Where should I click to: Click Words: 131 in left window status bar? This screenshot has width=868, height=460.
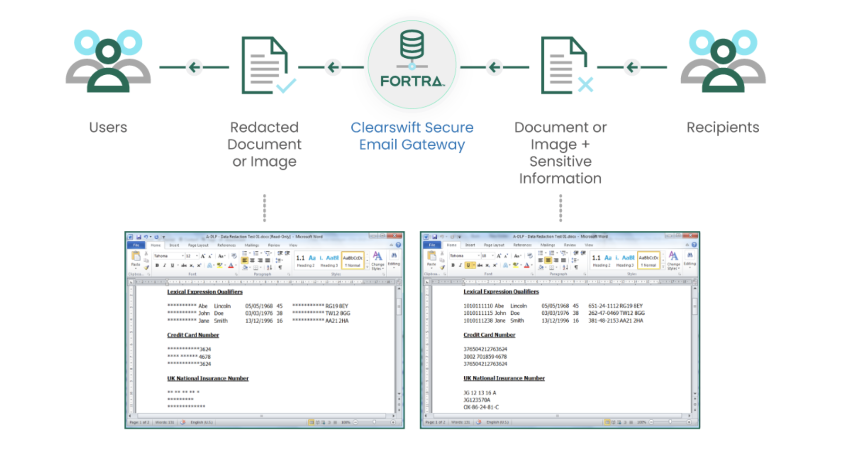[165, 422]
